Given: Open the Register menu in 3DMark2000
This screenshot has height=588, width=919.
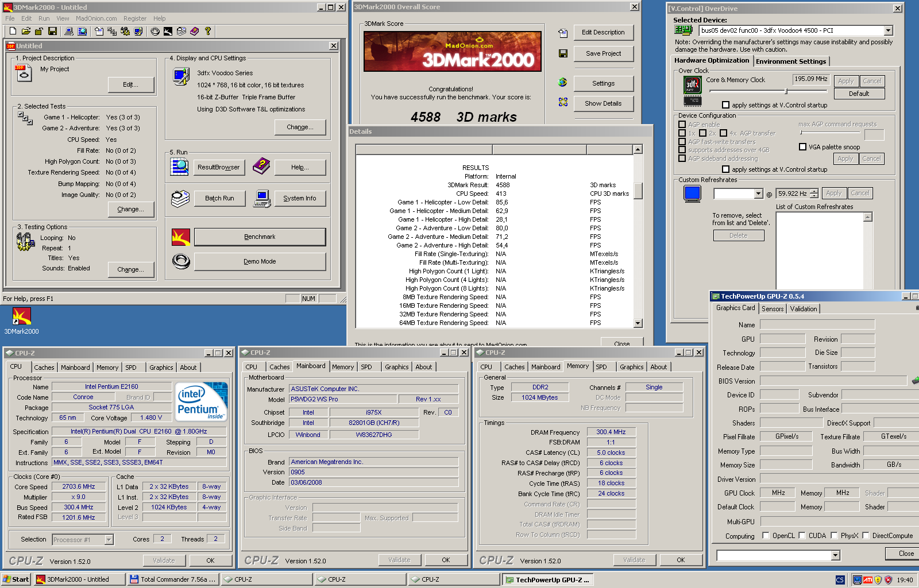Looking at the screenshot, I should pos(134,18).
